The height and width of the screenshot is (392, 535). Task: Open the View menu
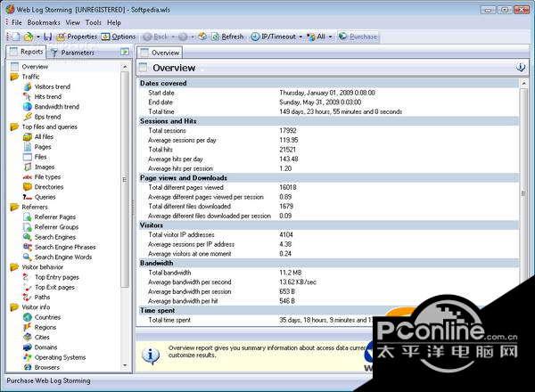(73, 22)
